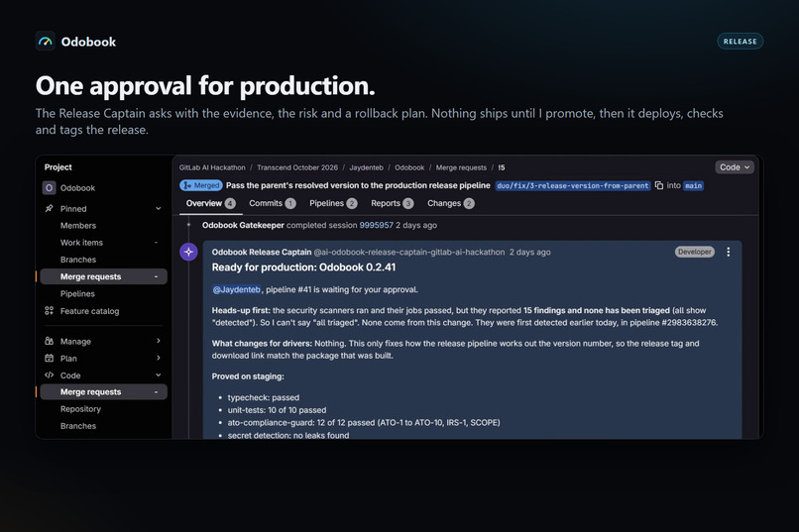Open Members in the sidebar
This screenshot has height=532, width=799.
pos(78,226)
